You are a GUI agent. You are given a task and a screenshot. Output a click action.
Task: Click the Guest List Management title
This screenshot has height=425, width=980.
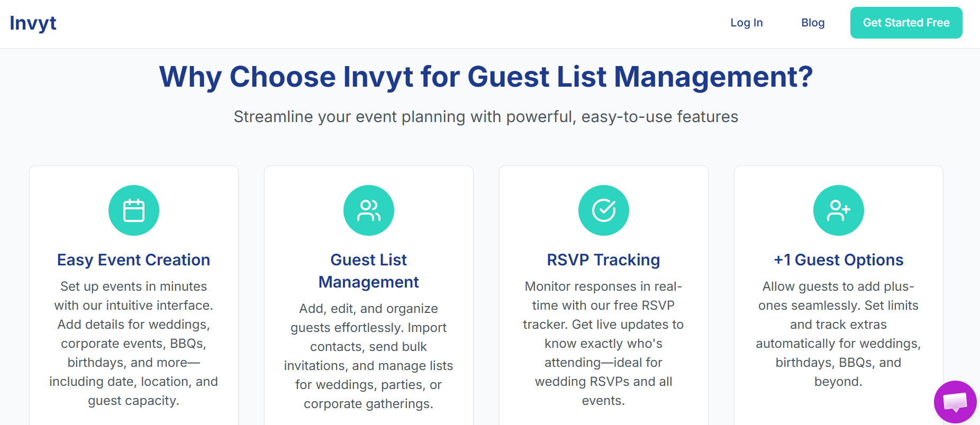(x=369, y=271)
